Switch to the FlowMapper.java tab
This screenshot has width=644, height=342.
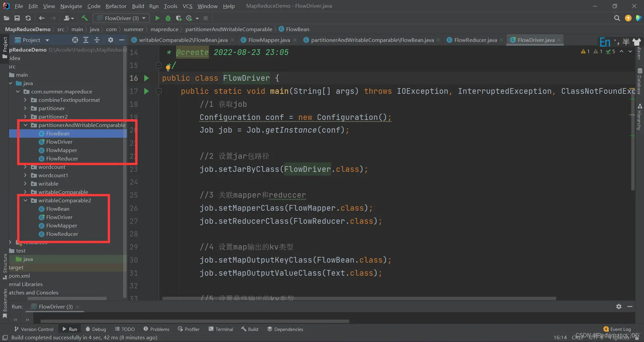(269, 40)
